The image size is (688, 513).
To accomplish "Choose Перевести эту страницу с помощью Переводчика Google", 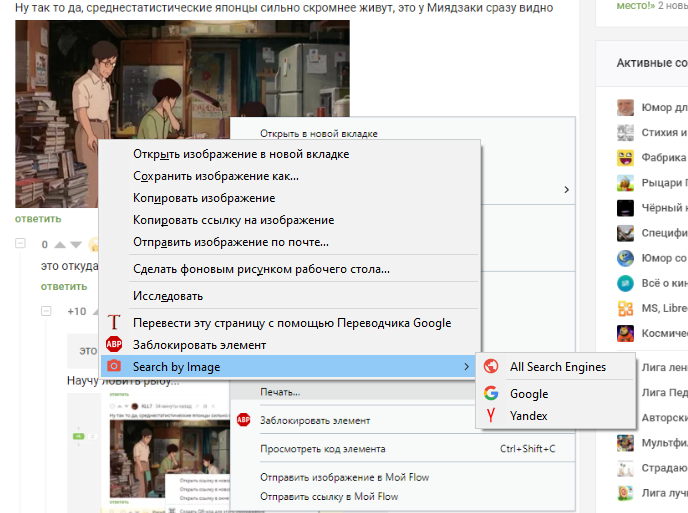I will [290, 323].
